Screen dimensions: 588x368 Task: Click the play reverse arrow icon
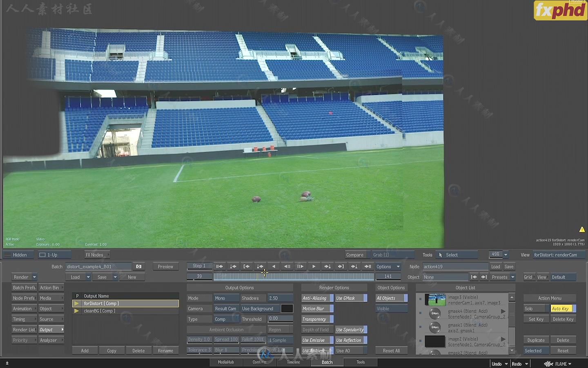tap(274, 267)
